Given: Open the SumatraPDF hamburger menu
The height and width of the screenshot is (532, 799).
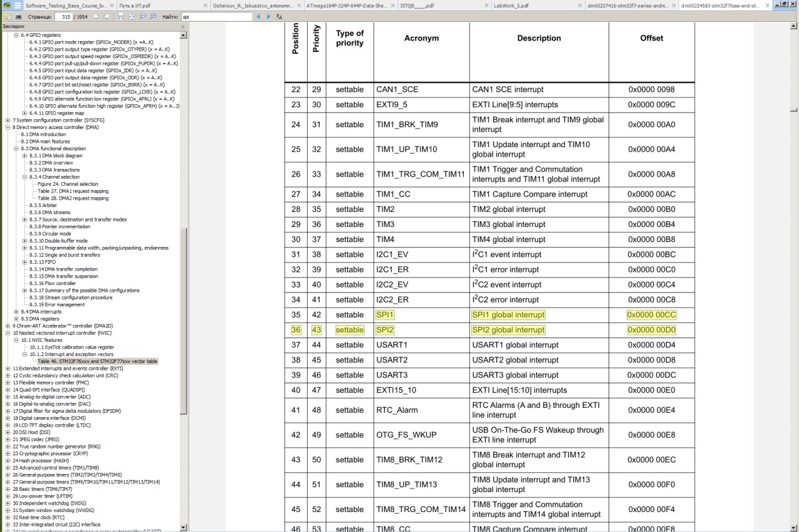Looking at the screenshot, I should (17, 5).
